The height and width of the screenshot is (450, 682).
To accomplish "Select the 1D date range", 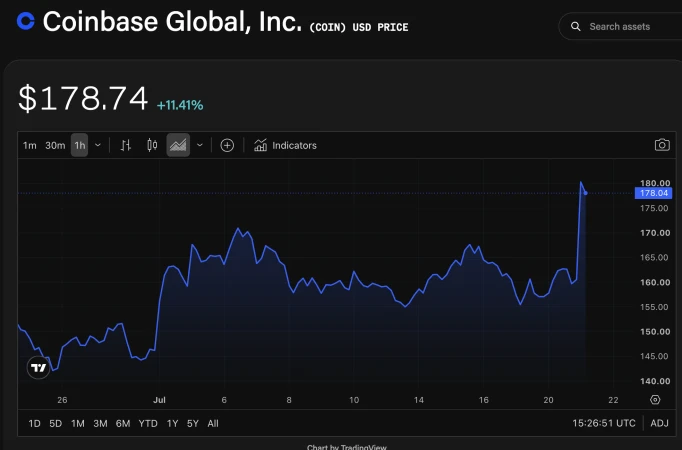I will tap(34, 423).
